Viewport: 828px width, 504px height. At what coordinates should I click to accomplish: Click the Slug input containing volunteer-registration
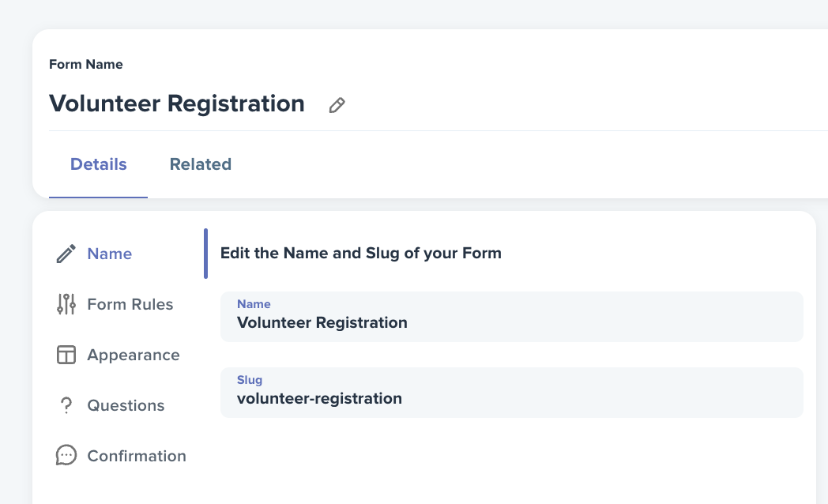512,393
